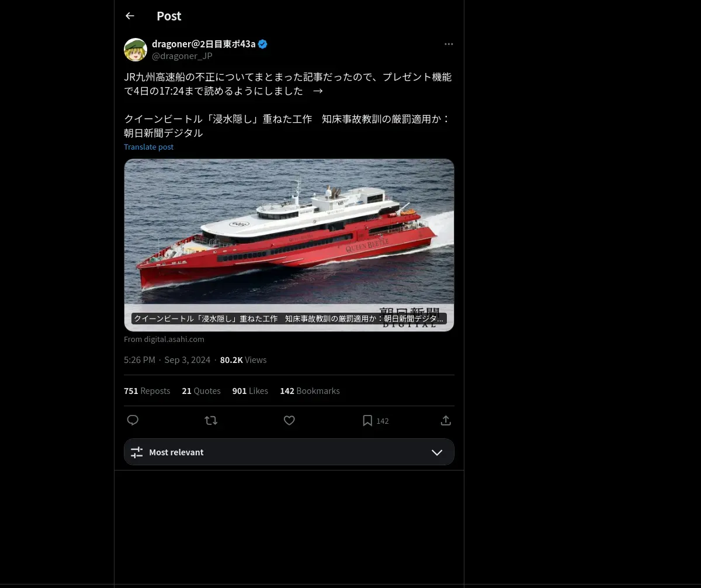Share the post using the upload icon
The width and height of the screenshot is (701, 588).
(445, 420)
